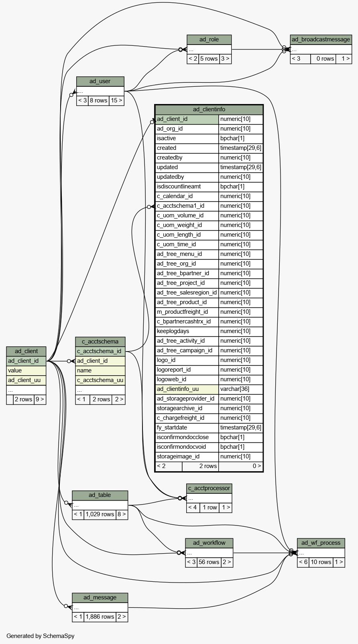The height and width of the screenshot is (644, 358).
Task: Expand the ellipsis row in ad_client
Action: 26,390
